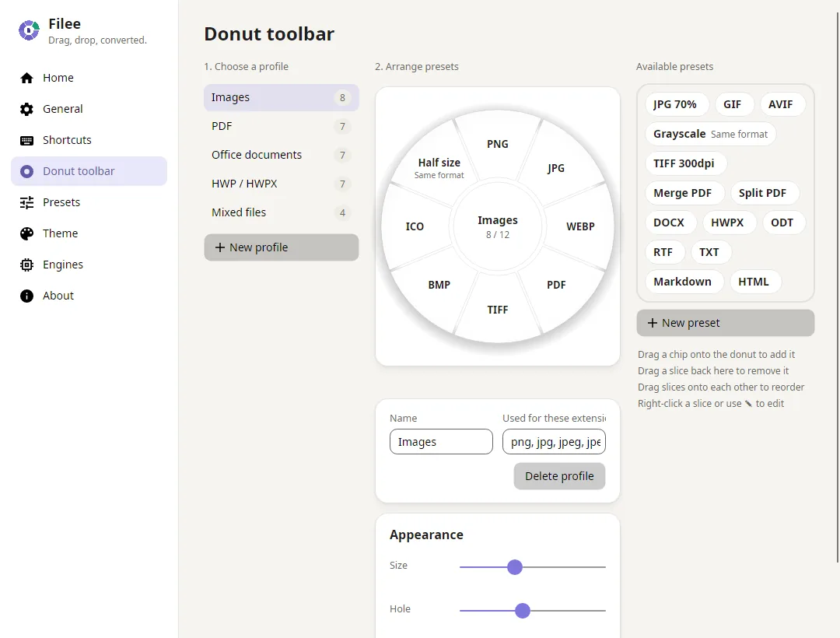Click the Grayscale preset chip

[710, 134]
